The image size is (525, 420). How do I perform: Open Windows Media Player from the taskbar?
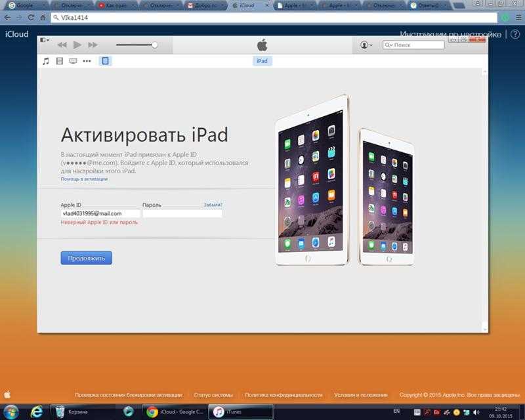(x=128, y=411)
